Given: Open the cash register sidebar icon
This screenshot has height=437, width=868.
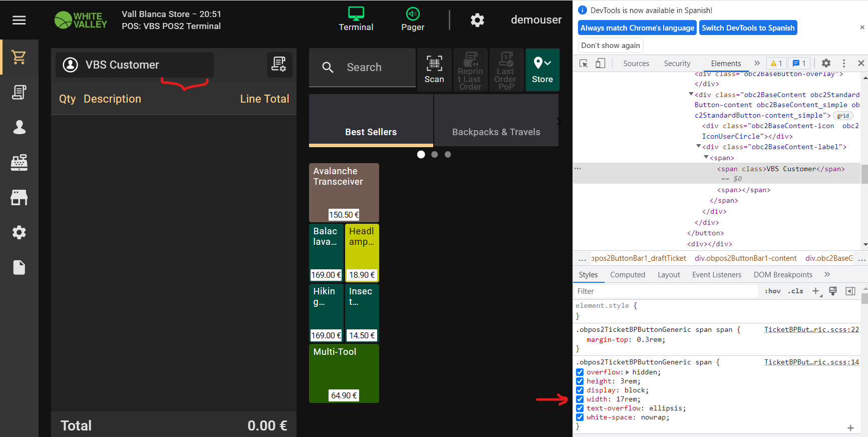Looking at the screenshot, I should click(19, 162).
